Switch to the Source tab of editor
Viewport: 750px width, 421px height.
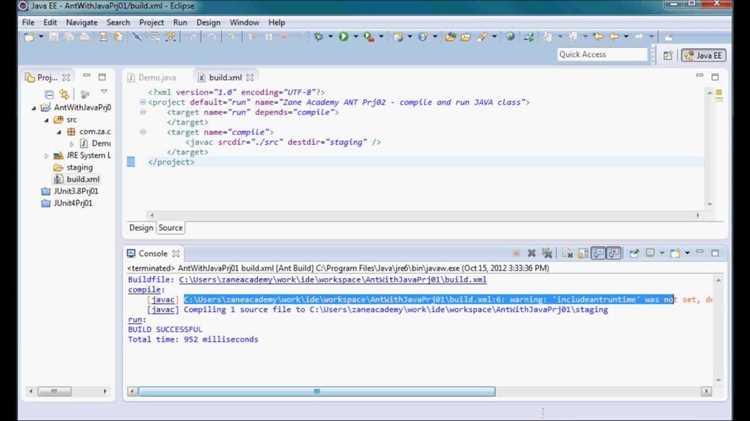170,228
